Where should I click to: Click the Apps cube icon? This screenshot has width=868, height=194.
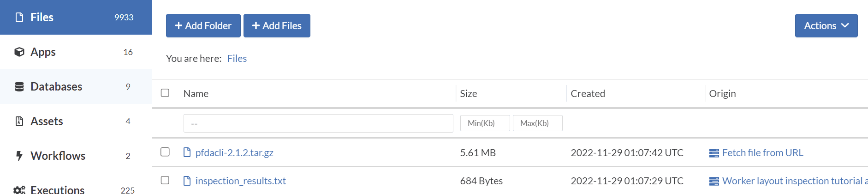point(19,52)
